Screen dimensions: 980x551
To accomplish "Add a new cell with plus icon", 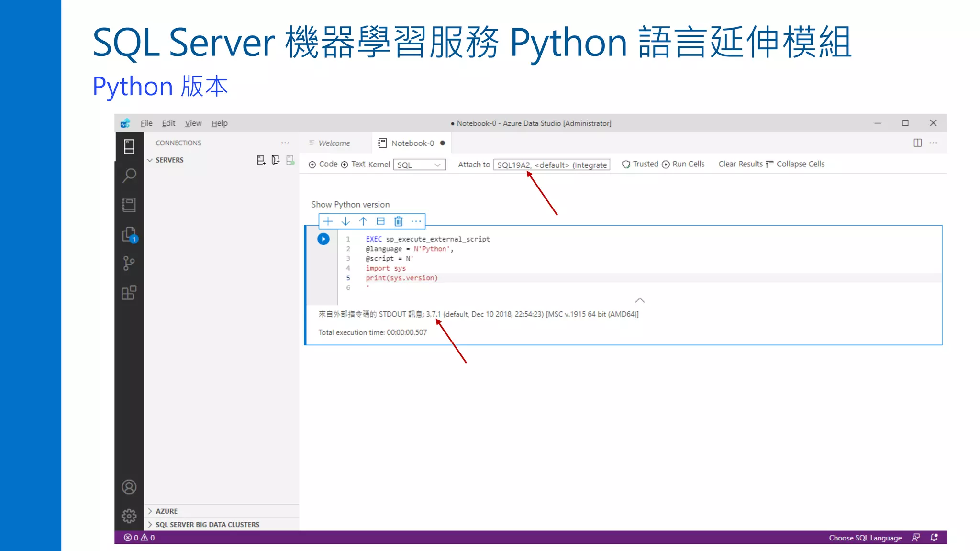I will pyautogui.click(x=328, y=221).
